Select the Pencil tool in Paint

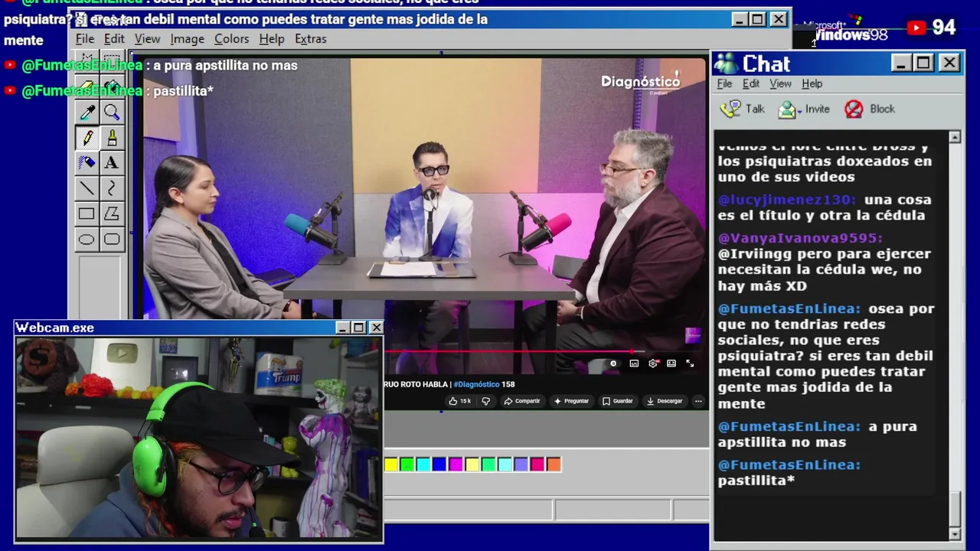(x=87, y=138)
